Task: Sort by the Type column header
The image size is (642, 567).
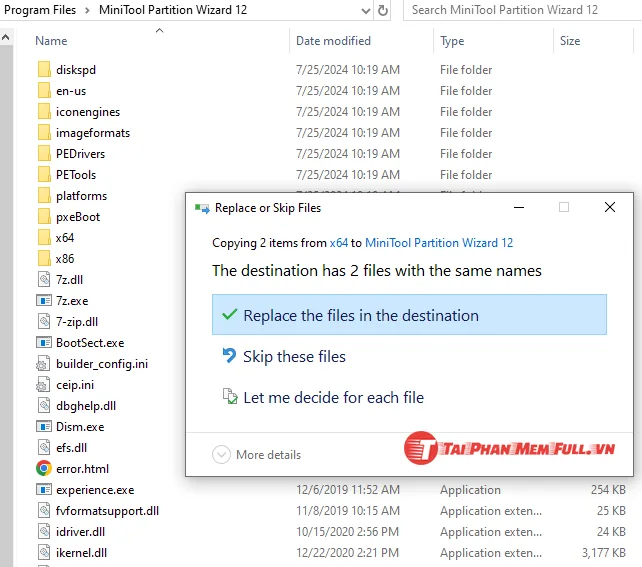Action: [x=452, y=41]
